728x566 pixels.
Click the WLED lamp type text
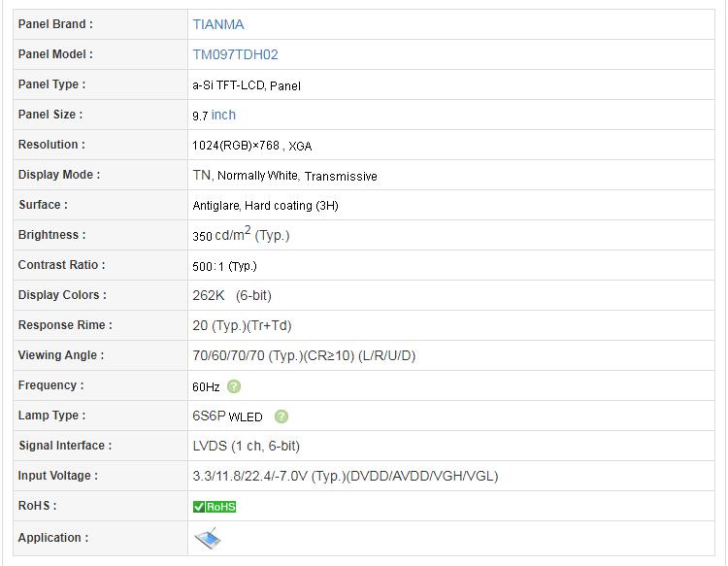246,417
